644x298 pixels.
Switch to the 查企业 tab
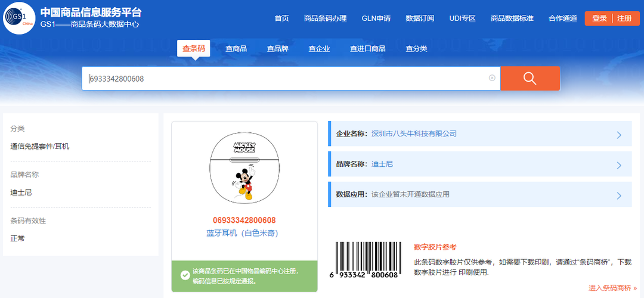(x=319, y=49)
